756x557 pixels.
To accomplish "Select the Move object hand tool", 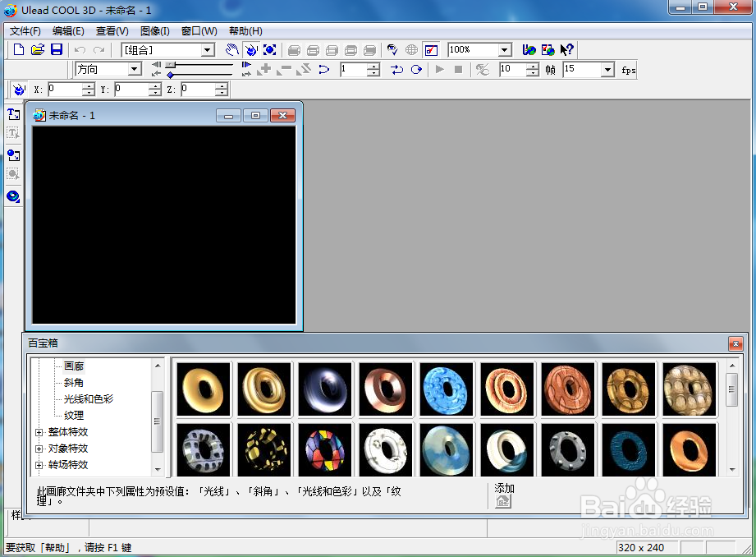I will (232, 50).
